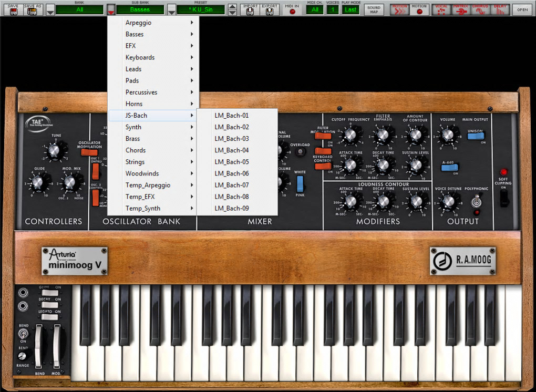Click the Arturia minimoog V nameplate
Image resolution: width=536 pixels, height=392 pixels.
pyautogui.click(x=75, y=261)
